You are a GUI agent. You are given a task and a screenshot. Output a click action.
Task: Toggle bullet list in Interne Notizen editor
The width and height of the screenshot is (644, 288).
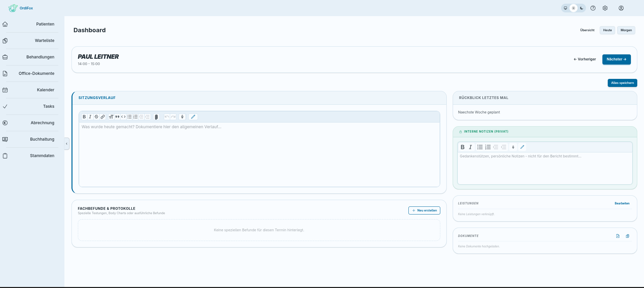click(480, 147)
